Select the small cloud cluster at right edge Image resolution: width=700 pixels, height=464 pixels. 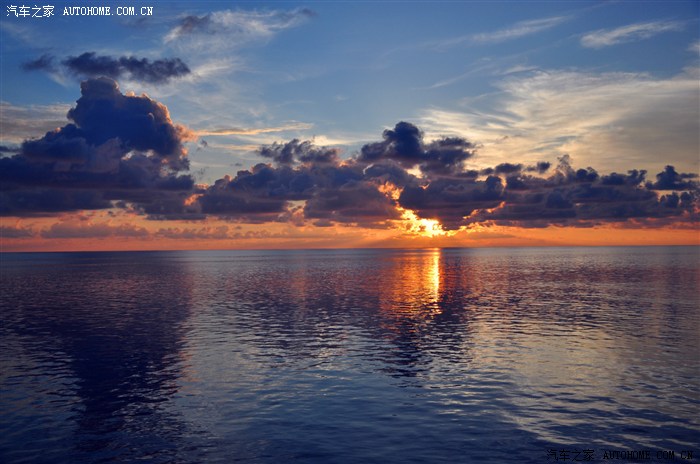pos(672,180)
